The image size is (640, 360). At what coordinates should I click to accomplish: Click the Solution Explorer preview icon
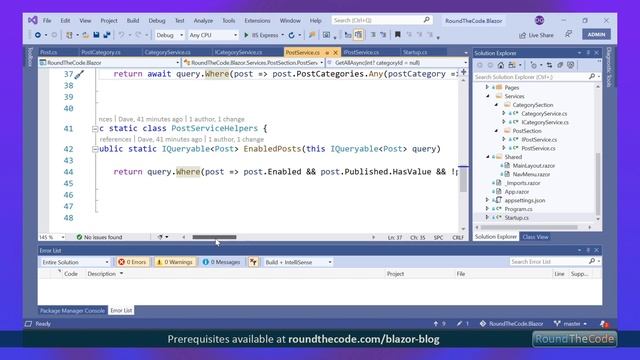571,65
